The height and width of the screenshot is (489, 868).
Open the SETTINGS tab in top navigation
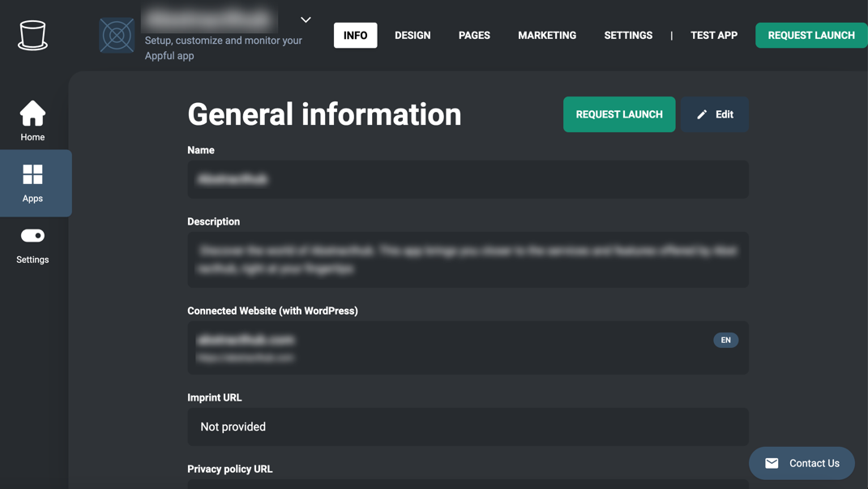pos(628,36)
